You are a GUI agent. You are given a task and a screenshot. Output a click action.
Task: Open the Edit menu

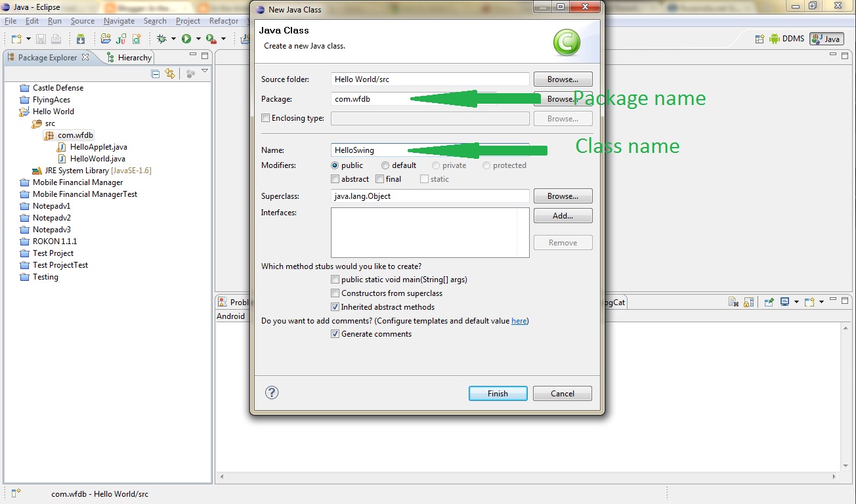32,21
